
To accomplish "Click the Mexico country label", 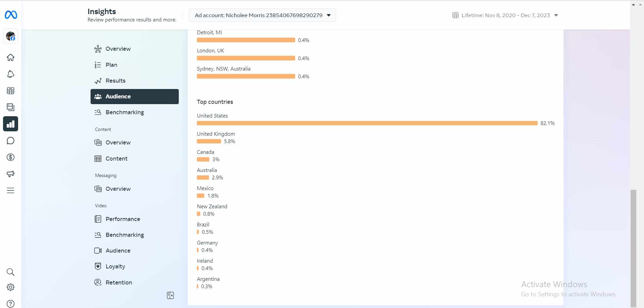I will pos(205,188).
